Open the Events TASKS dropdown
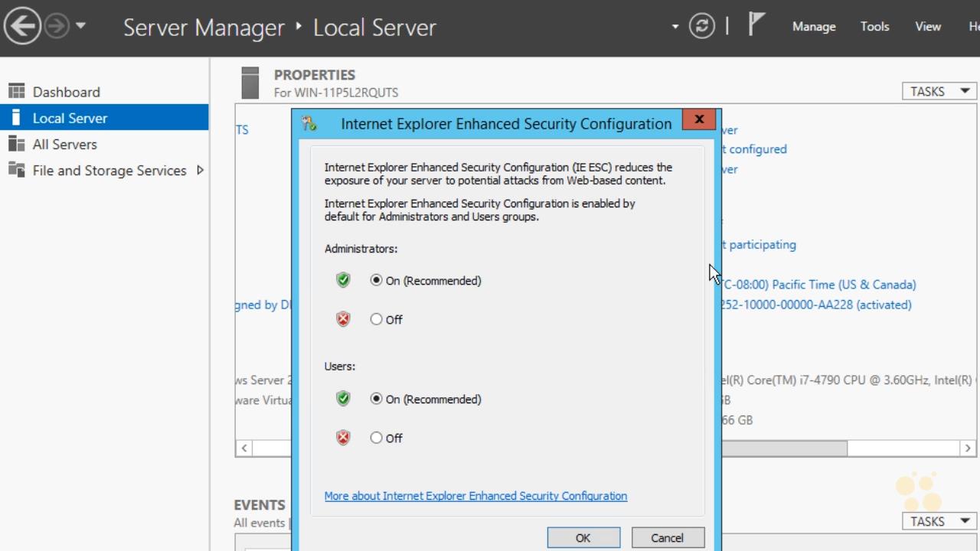 (x=939, y=521)
